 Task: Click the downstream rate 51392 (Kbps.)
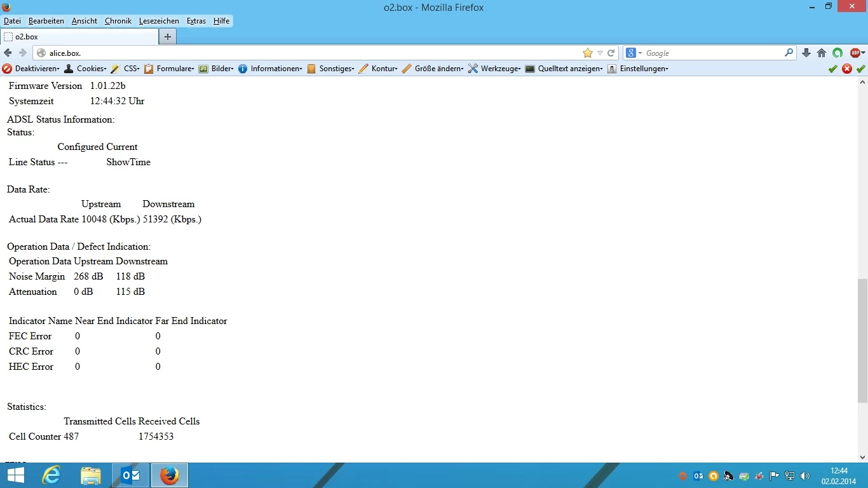[172, 219]
